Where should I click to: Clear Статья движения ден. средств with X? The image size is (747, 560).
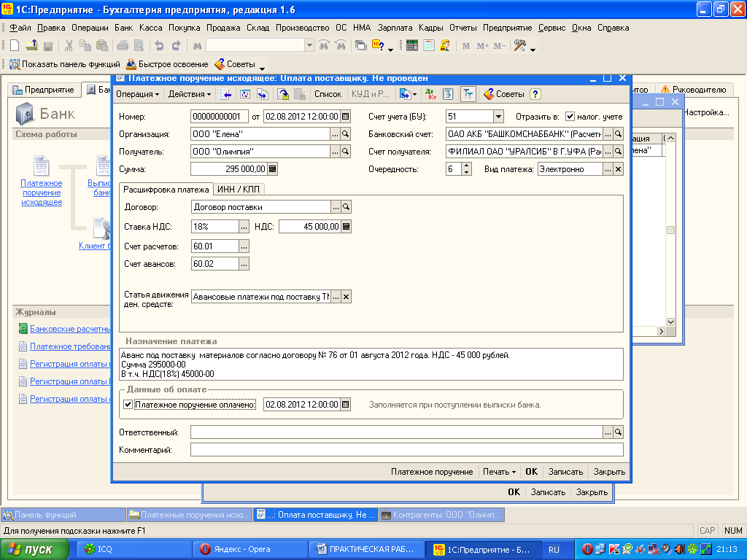point(347,297)
